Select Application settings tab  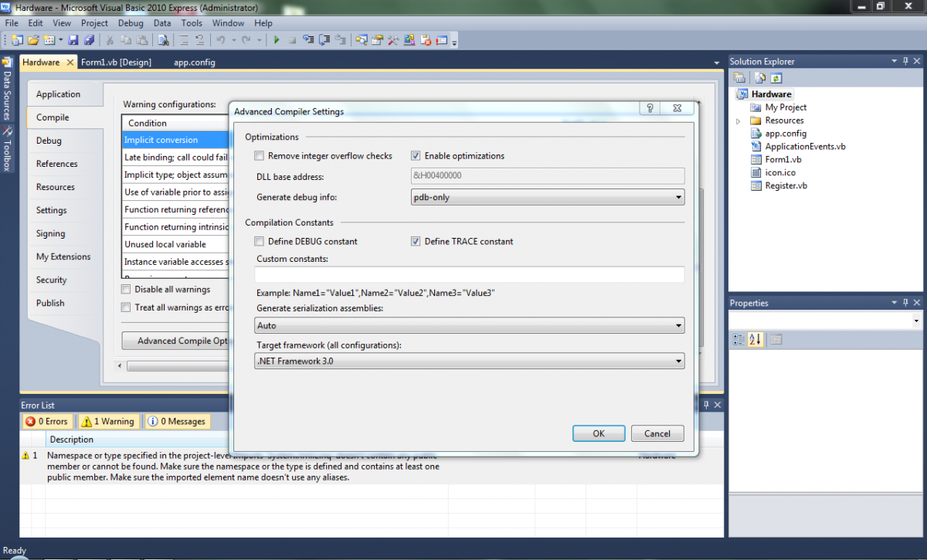pos(58,94)
